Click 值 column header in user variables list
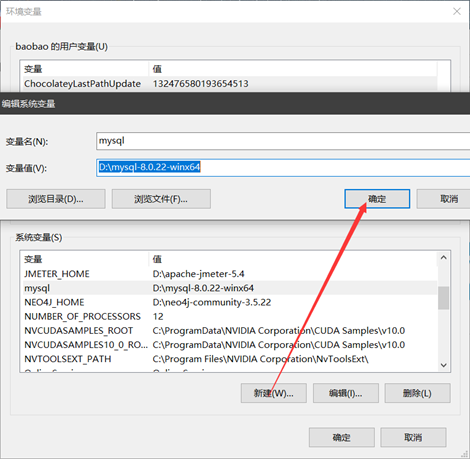Image resolution: width=470 pixels, height=459 pixels. click(293, 69)
